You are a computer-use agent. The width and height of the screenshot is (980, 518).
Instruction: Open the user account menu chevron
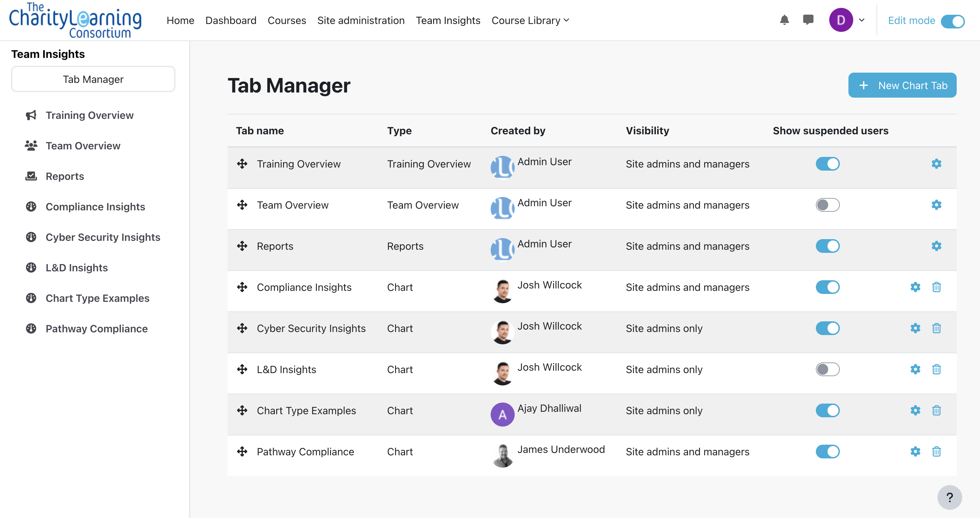[862, 20]
